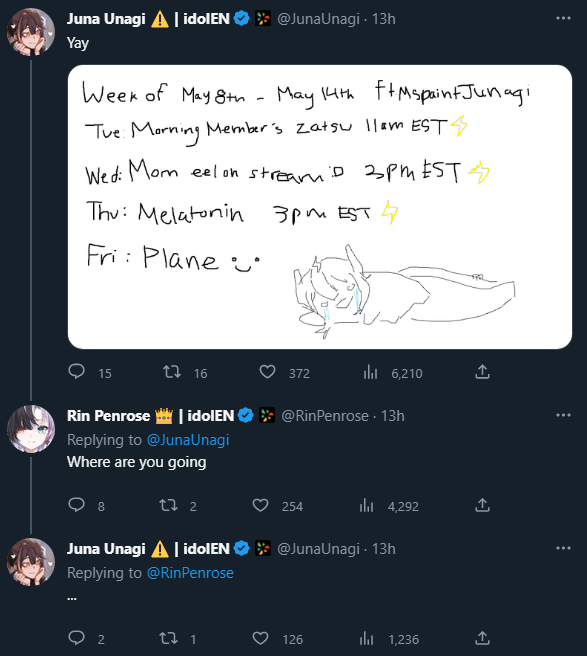Retweet Rin Penrose's reply

pyautogui.click(x=168, y=505)
